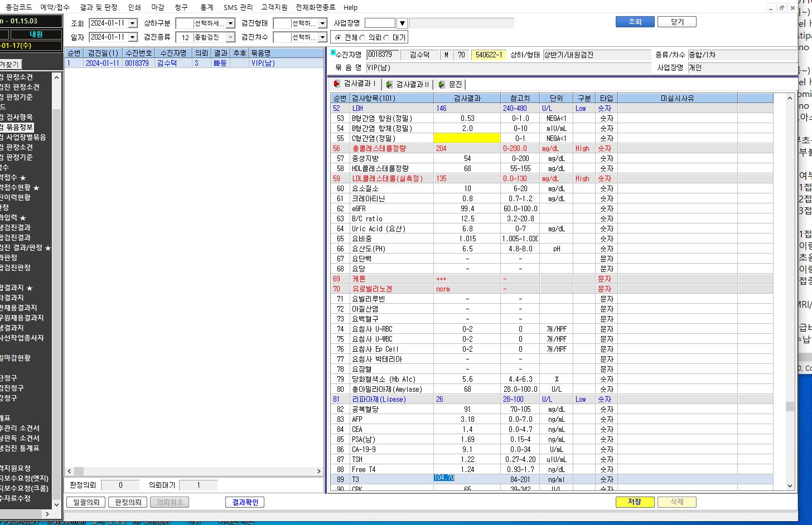812x525 pixels.
Task: Click the blue 조회 button
Action: (x=635, y=22)
